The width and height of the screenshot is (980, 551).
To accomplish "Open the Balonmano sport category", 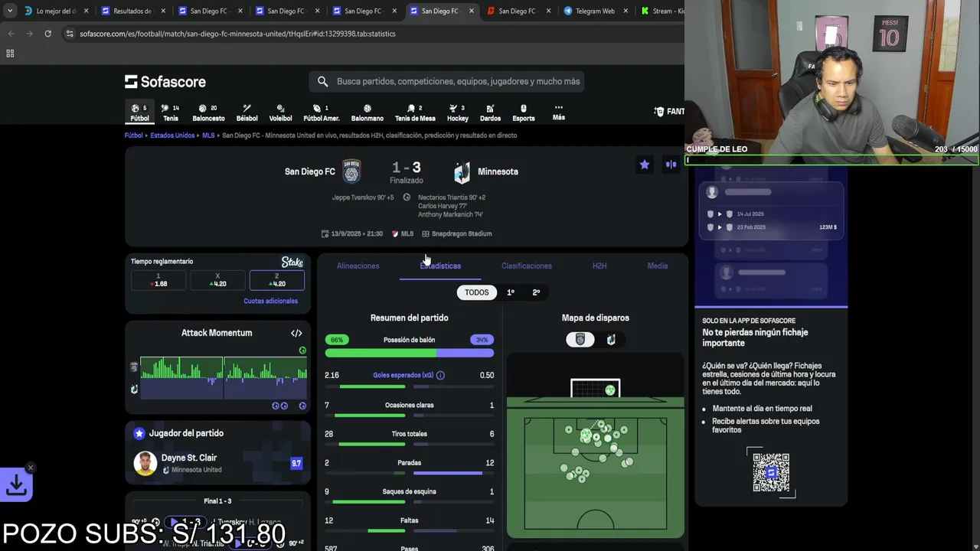I will 367,112.
